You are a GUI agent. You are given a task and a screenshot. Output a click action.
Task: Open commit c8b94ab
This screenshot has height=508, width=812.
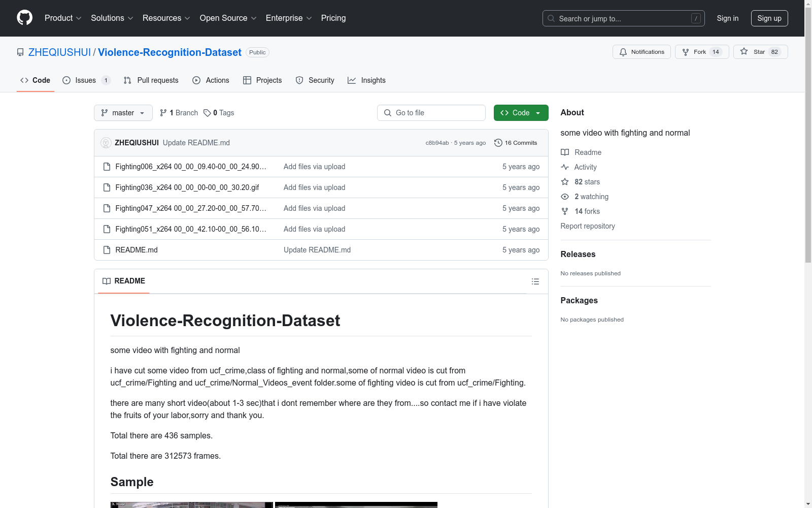[437, 143]
